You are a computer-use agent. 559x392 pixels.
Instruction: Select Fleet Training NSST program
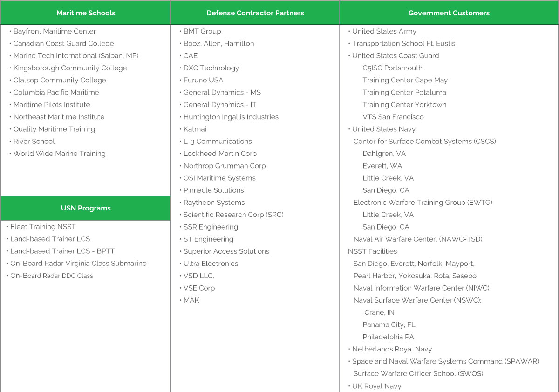tap(43, 227)
